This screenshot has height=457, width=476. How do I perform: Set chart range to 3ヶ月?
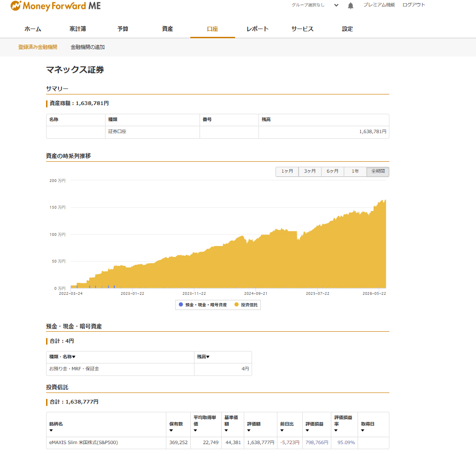310,171
